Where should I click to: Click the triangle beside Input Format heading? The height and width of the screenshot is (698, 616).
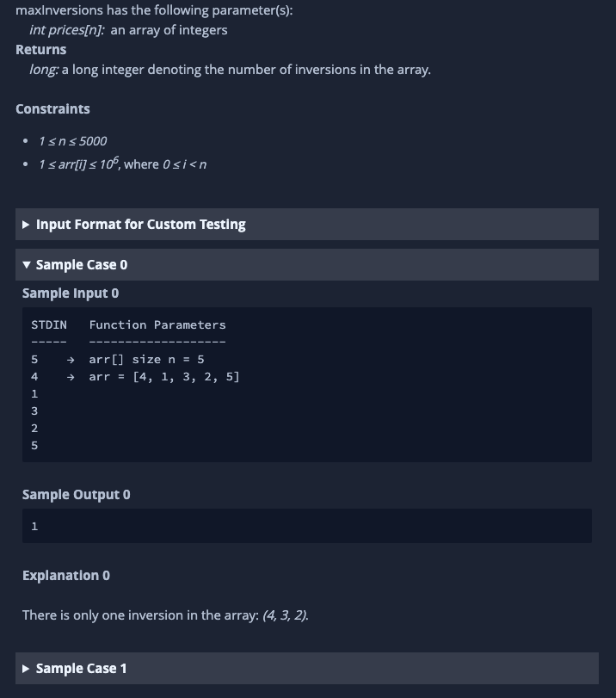coord(26,225)
